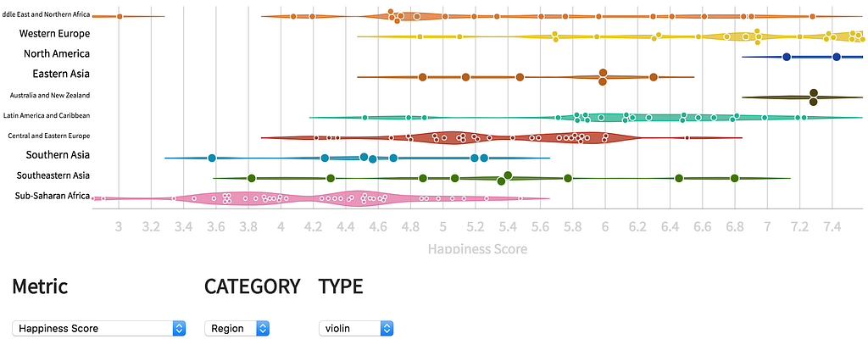Click the leftmost Southern Asia blue dot
The image size is (868, 350).
click(x=211, y=158)
